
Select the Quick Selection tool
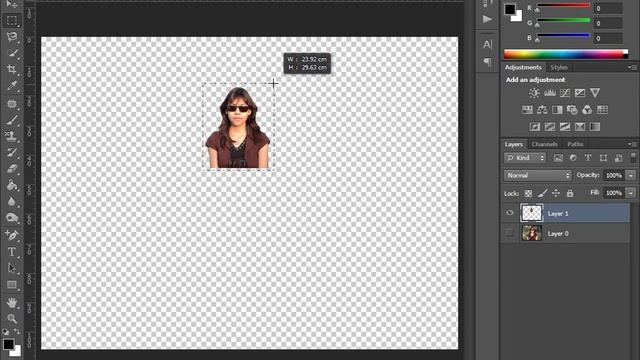pyautogui.click(x=12, y=53)
